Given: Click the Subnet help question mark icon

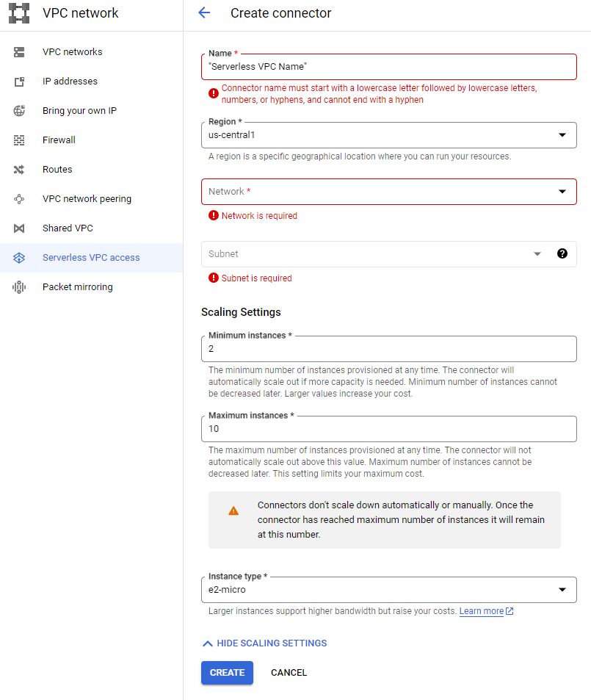Looking at the screenshot, I should (x=562, y=253).
